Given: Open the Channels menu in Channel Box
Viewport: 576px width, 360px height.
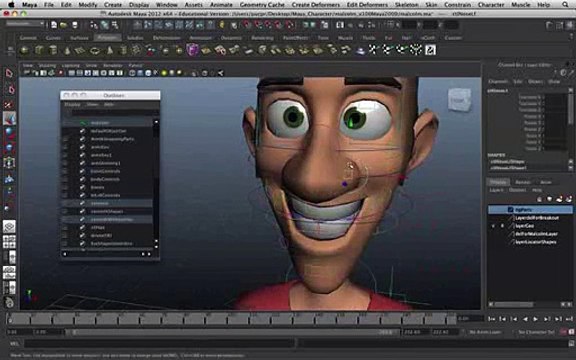Looking at the screenshot, I should click(498, 81).
